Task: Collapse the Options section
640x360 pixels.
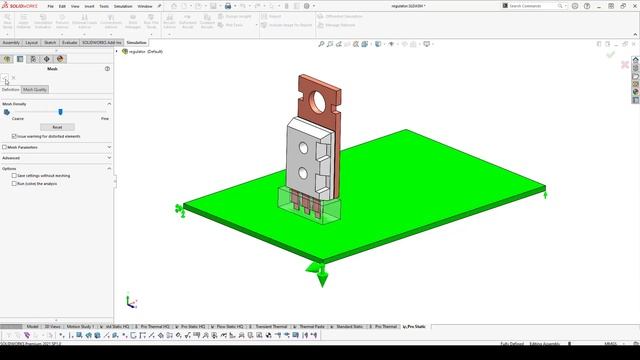Action: pyautogui.click(x=109, y=168)
